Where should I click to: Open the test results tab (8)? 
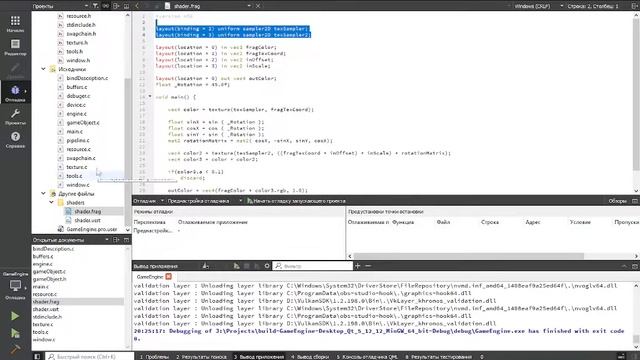pos(438,356)
